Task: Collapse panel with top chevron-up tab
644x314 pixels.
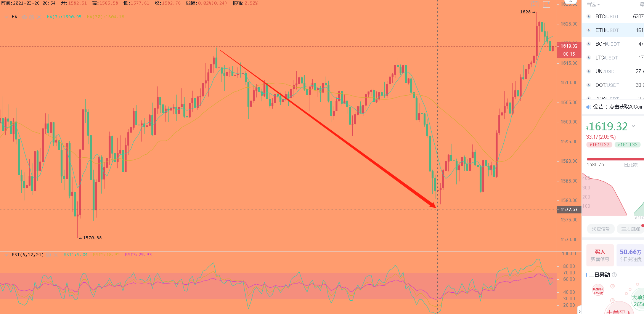Action: coord(570,2)
